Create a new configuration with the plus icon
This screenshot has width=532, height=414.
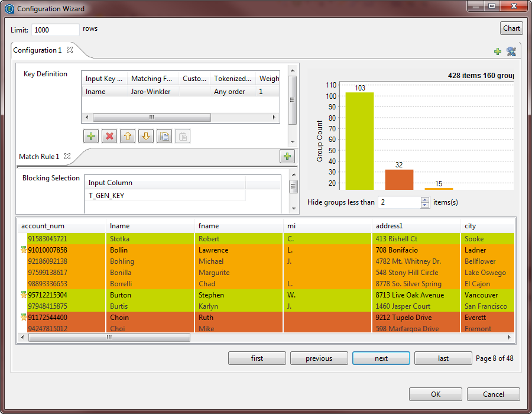pyautogui.click(x=497, y=52)
